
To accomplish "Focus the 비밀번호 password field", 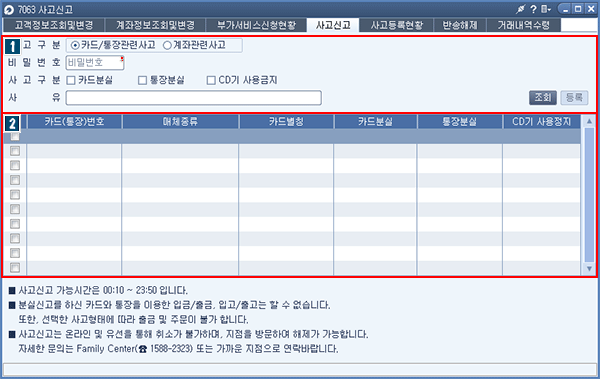I will pyautogui.click(x=95, y=63).
